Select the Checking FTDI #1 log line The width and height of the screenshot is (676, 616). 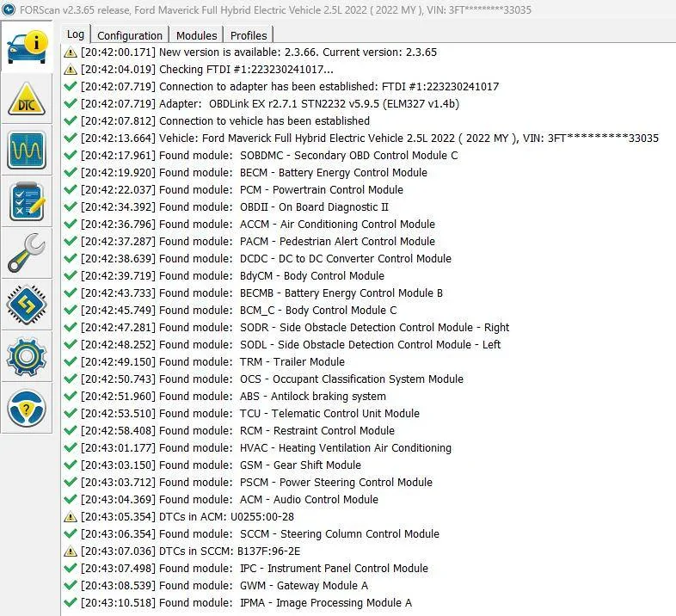[x=207, y=70]
